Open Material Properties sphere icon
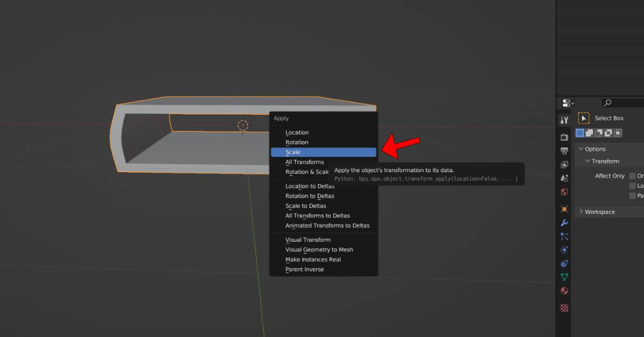The height and width of the screenshot is (337, 644). coord(564,291)
